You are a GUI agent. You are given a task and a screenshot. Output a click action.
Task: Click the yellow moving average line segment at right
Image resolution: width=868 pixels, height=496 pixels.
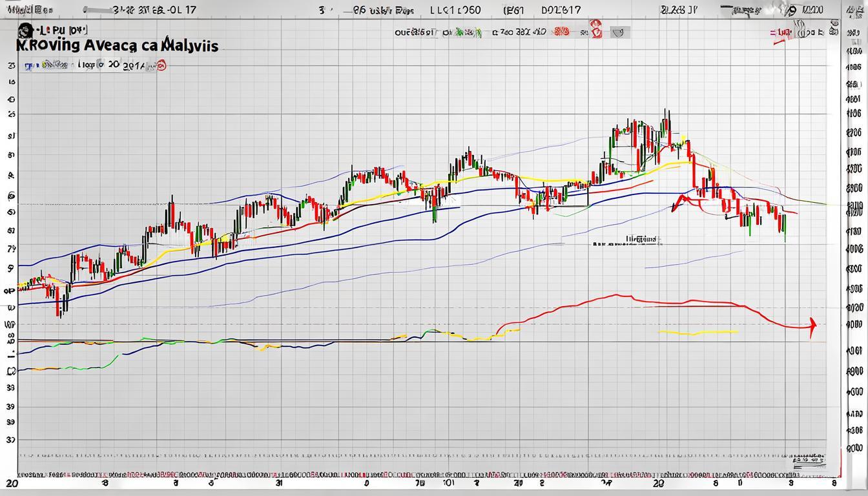click(x=697, y=333)
